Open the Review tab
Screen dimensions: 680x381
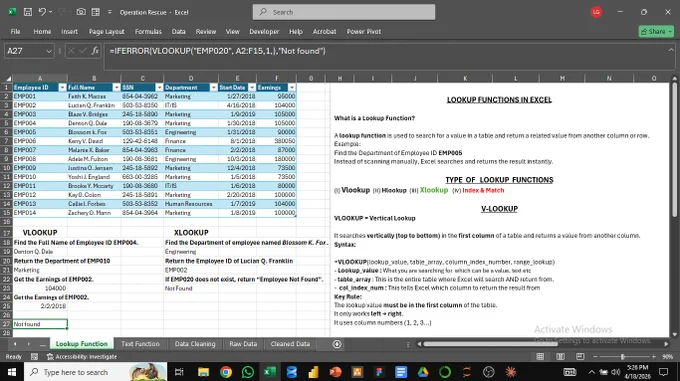(206, 32)
